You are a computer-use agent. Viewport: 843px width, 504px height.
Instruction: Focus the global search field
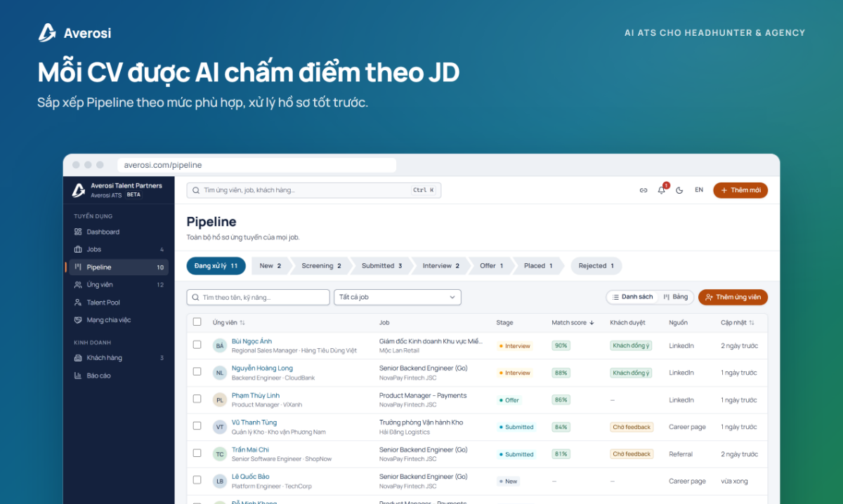[313, 190]
